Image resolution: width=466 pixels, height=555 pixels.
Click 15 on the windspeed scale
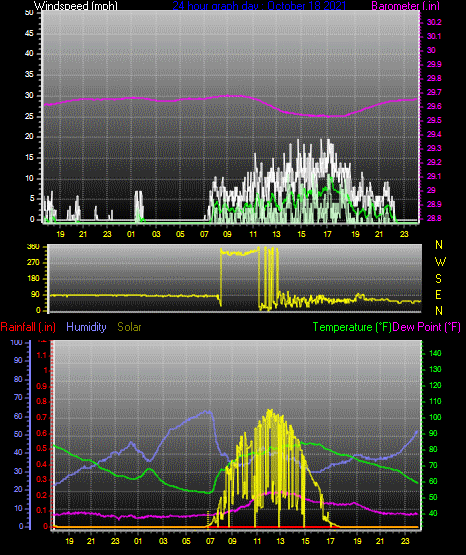[x=29, y=158]
